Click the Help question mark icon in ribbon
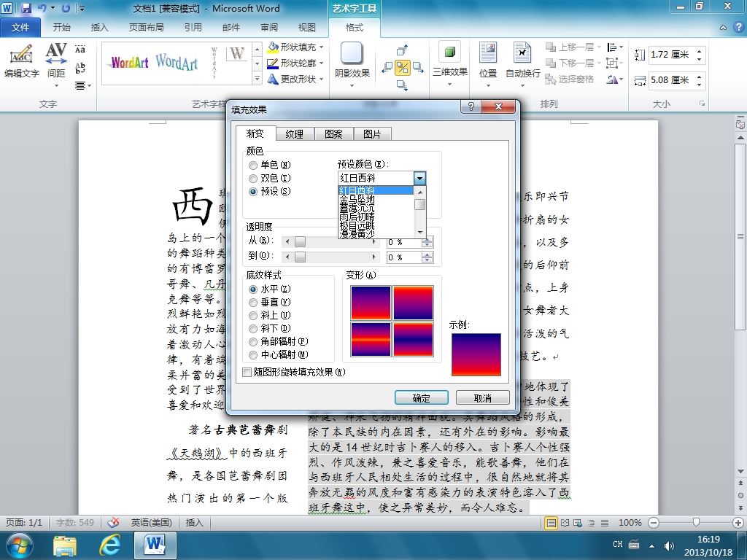The height and width of the screenshot is (560, 747). [x=738, y=28]
